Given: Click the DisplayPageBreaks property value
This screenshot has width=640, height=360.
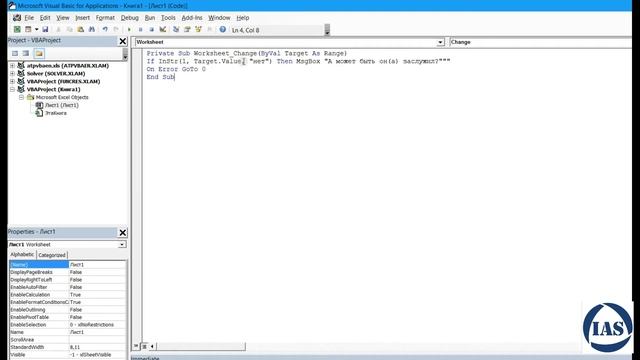Looking at the screenshot, I should pos(98,272).
